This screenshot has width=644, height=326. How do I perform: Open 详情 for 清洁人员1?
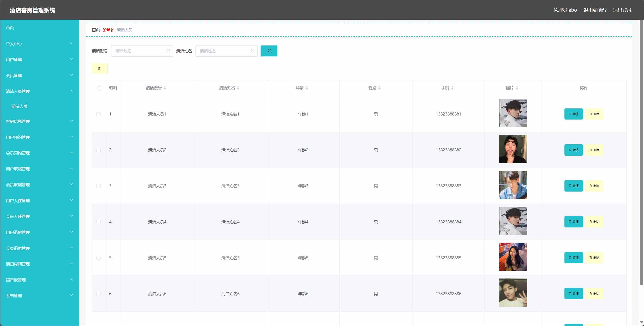[x=574, y=114]
